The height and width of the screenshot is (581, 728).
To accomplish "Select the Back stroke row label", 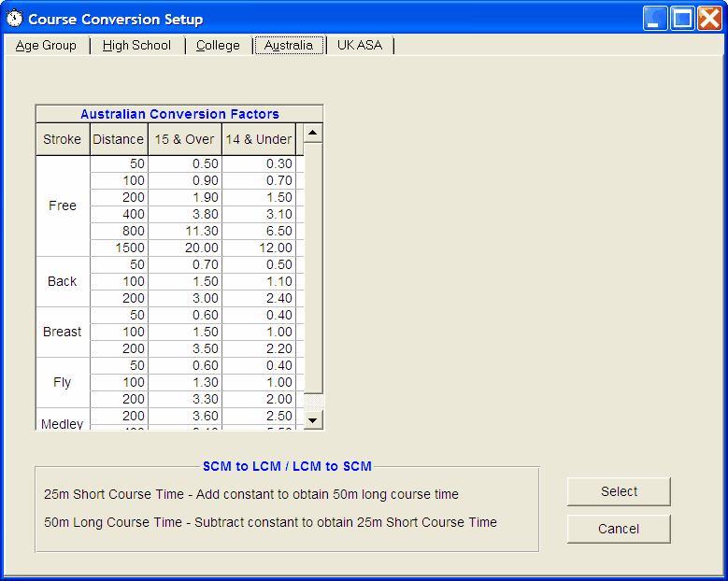I will pos(63,281).
